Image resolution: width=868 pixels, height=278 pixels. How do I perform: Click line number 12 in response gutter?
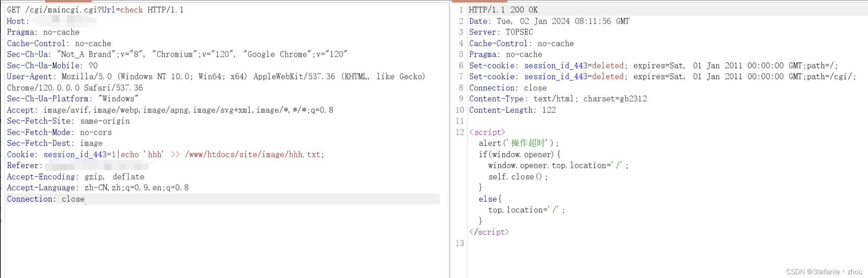coord(460,132)
